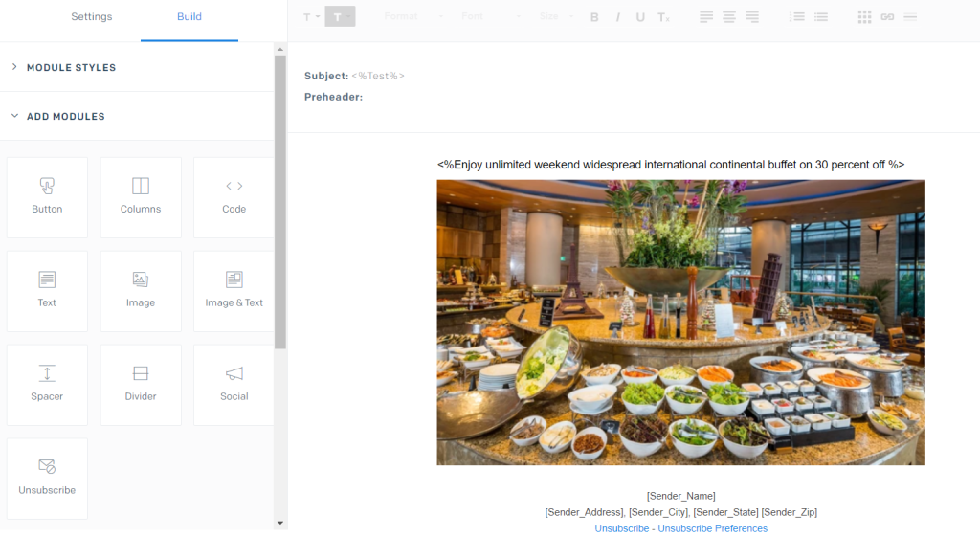980x537 pixels.
Task: Add a Code module
Action: click(x=234, y=197)
